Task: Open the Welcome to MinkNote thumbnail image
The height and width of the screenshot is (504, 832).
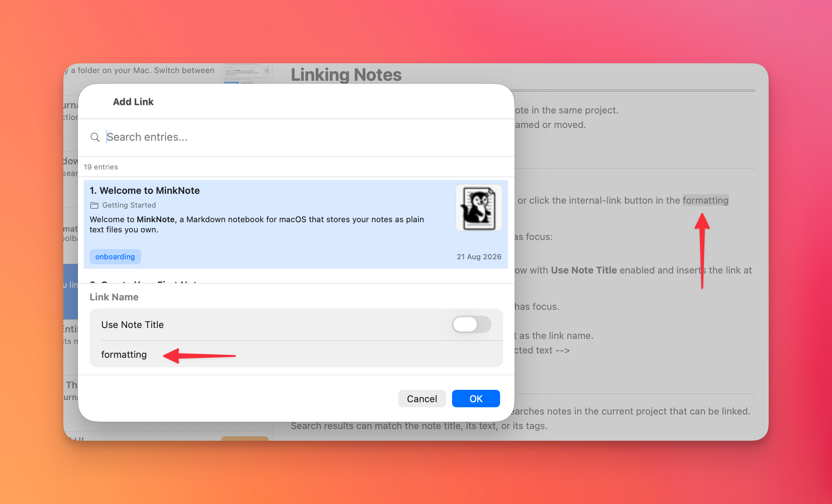Action: click(x=479, y=208)
